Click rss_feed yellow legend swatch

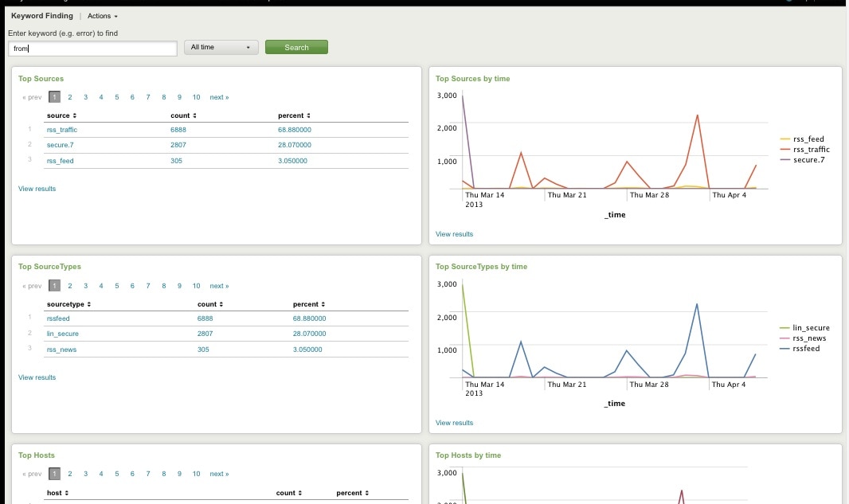pyautogui.click(x=784, y=139)
